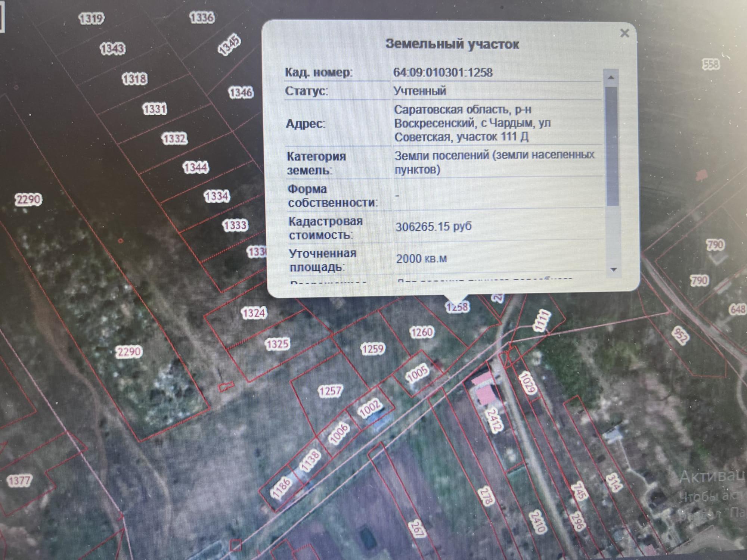
Task: Select parcel 1346 on map
Action: click(241, 92)
